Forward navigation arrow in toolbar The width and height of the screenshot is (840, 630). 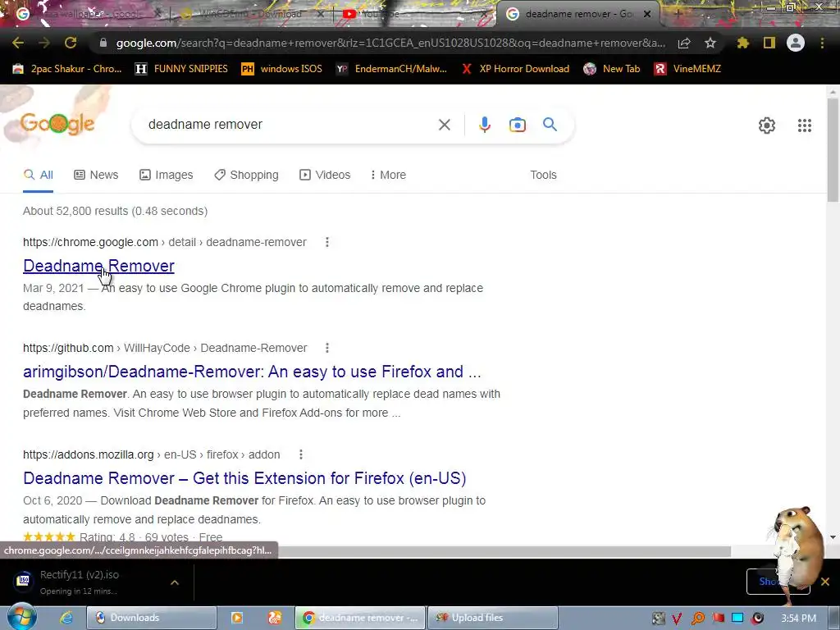click(x=44, y=43)
